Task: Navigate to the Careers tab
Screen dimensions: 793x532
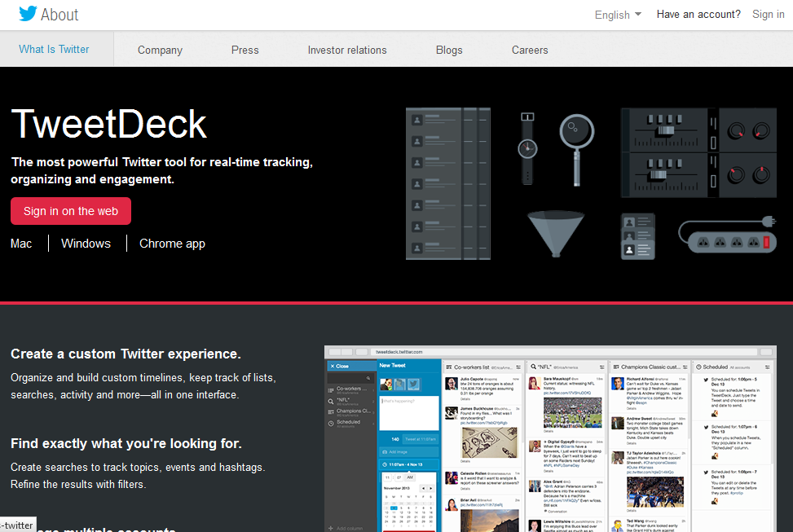Action: point(530,50)
